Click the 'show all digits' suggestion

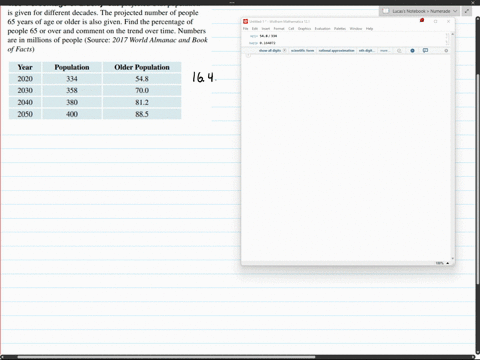(270, 51)
